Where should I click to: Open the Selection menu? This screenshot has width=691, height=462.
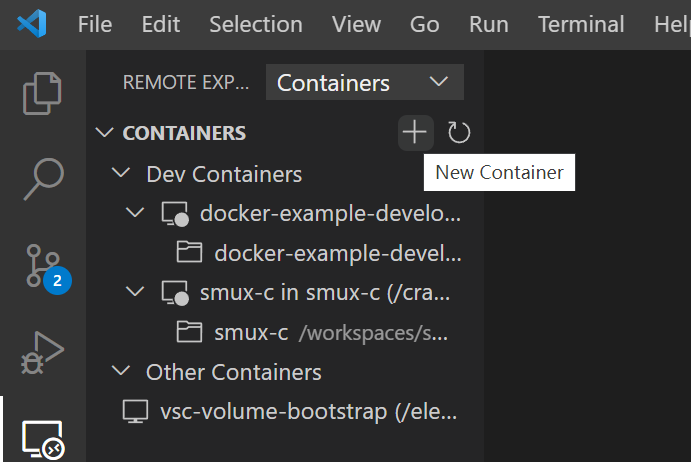click(256, 24)
